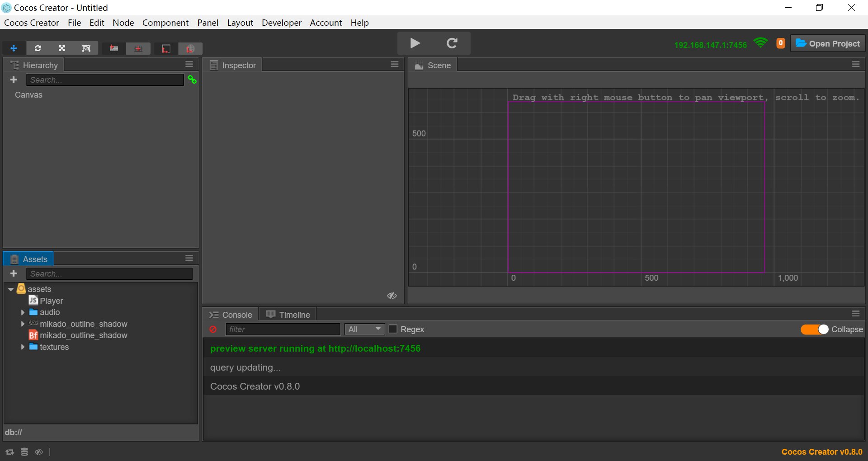Image resolution: width=868 pixels, height=461 pixels.
Task: Add a new node using Hierarchy plus icon
Action: pos(14,80)
